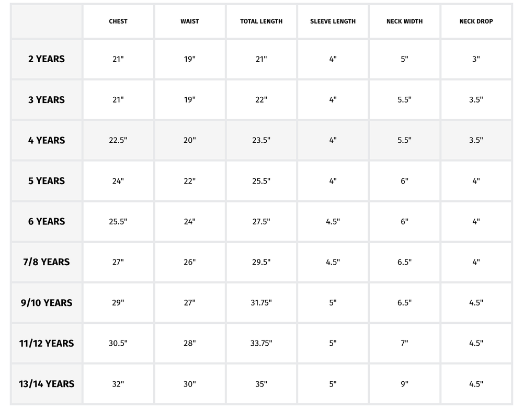This screenshot has height=420, width=523.
Task: Click the 31.75" total length cell
Action: click(261, 303)
